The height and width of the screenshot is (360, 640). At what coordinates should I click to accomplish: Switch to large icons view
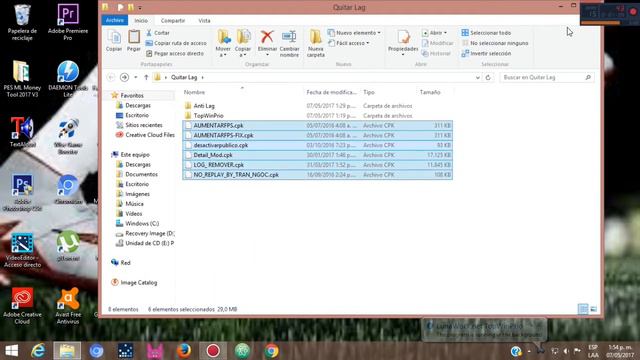point(594,309)
